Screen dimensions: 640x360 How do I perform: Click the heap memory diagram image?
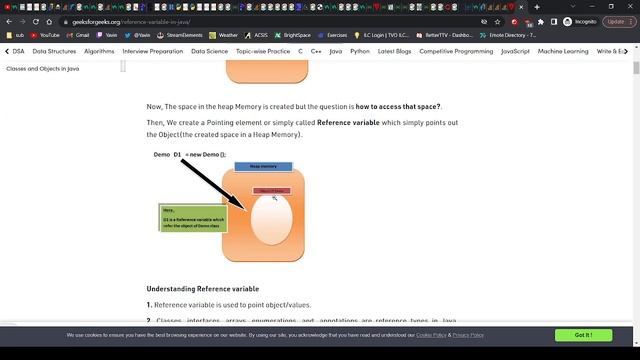pos(231,207)
